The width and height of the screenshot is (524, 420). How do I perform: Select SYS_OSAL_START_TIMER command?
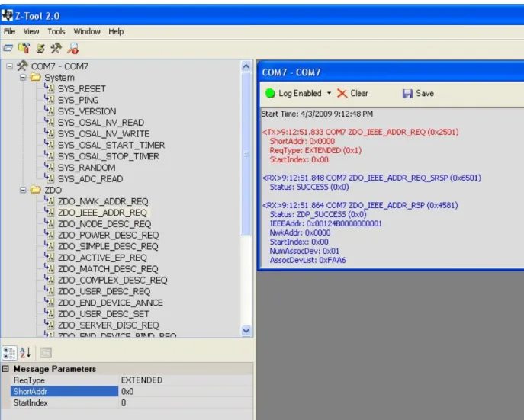(111, 146)
